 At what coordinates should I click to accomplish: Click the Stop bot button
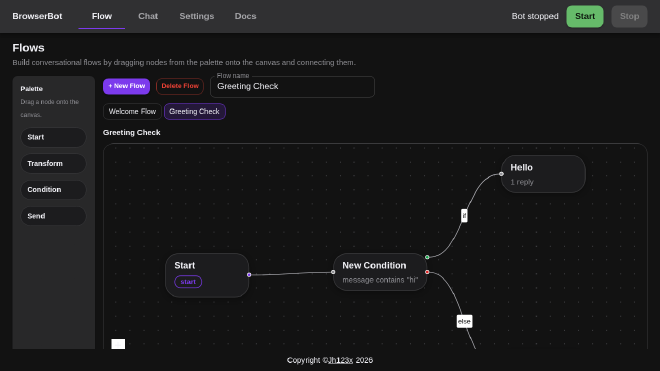click(629, 16)
